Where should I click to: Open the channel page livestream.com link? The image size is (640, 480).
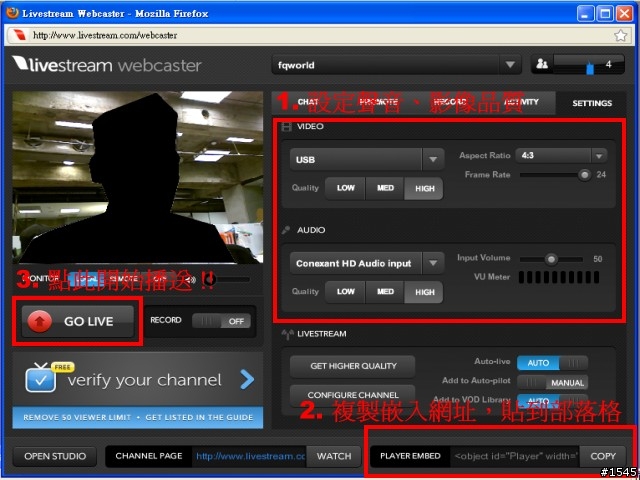click(x=250, y=456)
